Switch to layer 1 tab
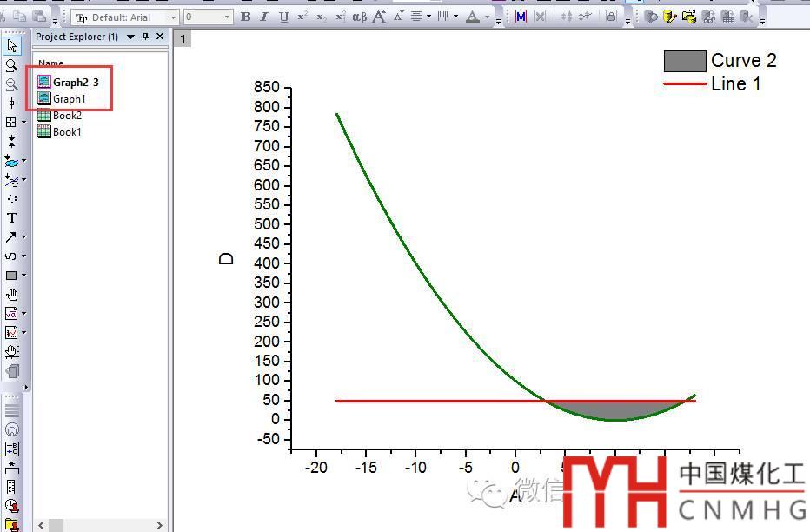Screen dimensions: 810x532 [183, 38]
